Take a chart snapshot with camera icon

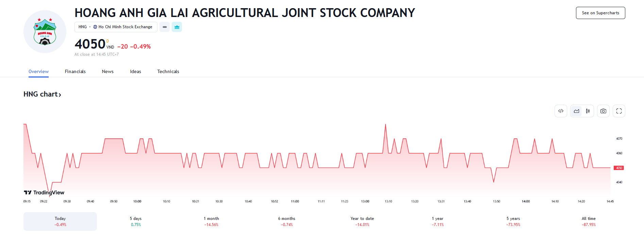pos(603,111)
